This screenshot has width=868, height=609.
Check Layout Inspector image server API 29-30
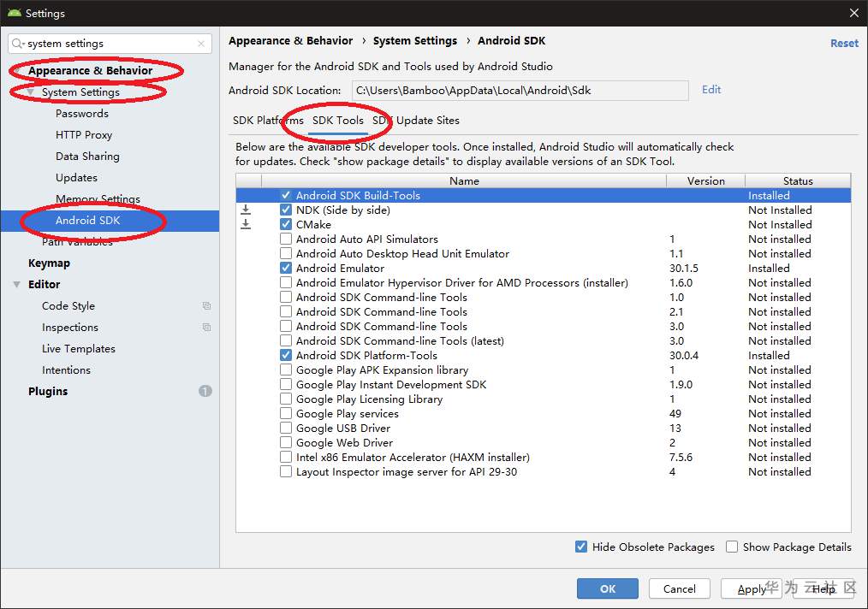[286, 472]
